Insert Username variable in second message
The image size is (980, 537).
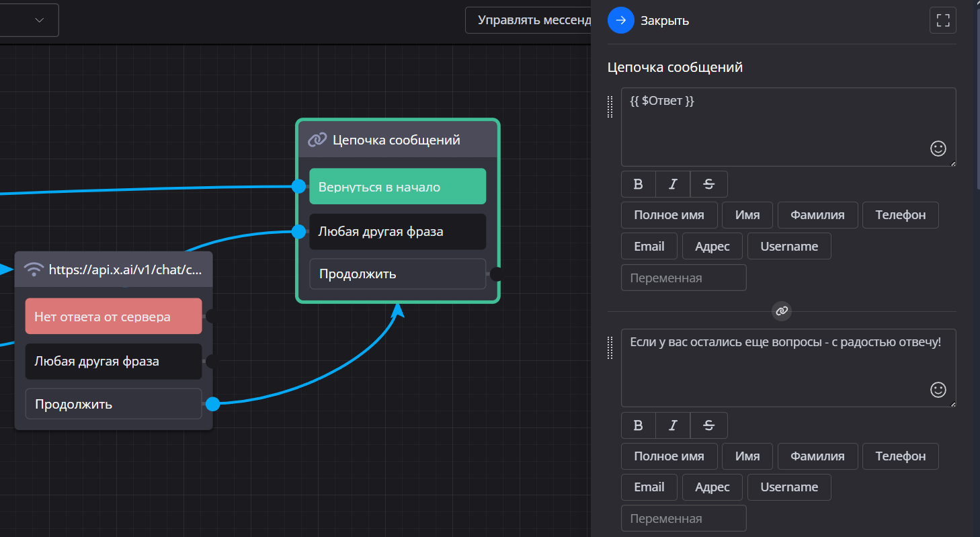pyautogui.click(x=788, y=487)
